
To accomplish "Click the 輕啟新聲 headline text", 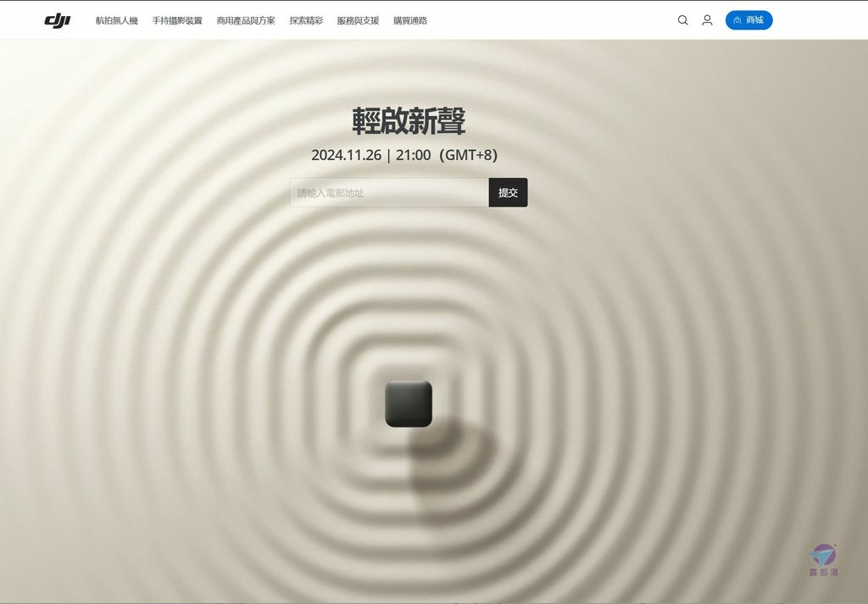I will coord(409,121).
